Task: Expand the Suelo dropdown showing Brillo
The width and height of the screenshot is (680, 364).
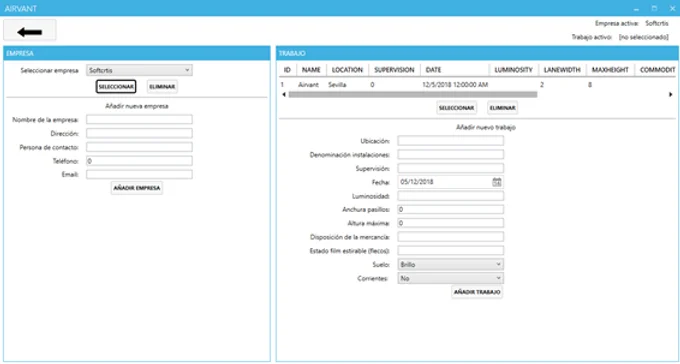Action: coord(451,264)
